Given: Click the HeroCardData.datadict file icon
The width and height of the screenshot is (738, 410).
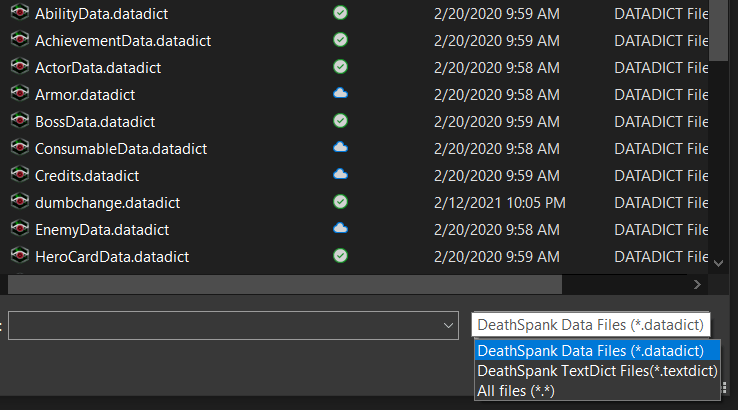Looking at the screenshot, I should pyautogui.click(x=18, y=256).
